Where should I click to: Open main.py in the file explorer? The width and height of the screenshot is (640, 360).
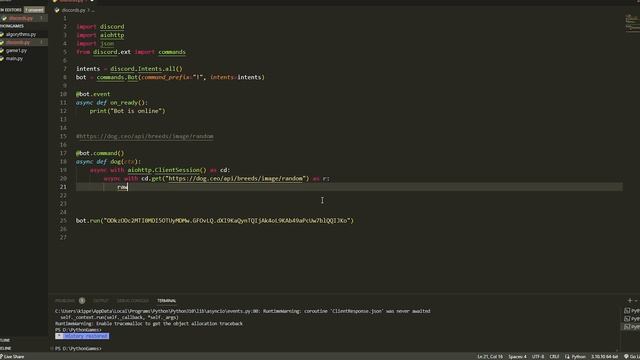(14, 59)
